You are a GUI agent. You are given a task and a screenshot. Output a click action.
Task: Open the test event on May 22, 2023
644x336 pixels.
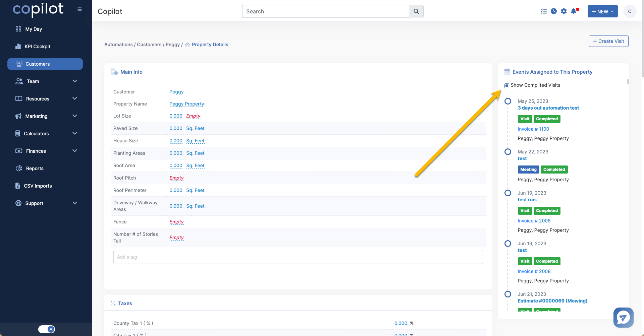point(522,158)
